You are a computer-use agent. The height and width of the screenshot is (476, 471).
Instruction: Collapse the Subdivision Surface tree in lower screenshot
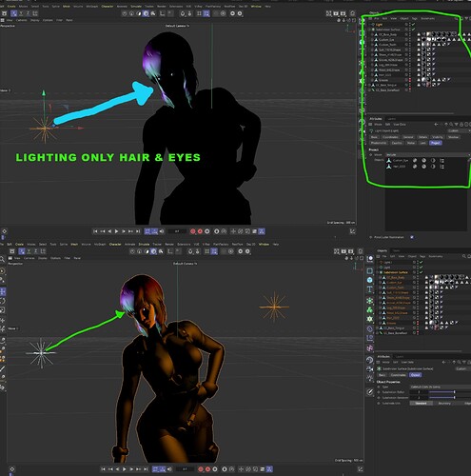[x=378, y=272]
